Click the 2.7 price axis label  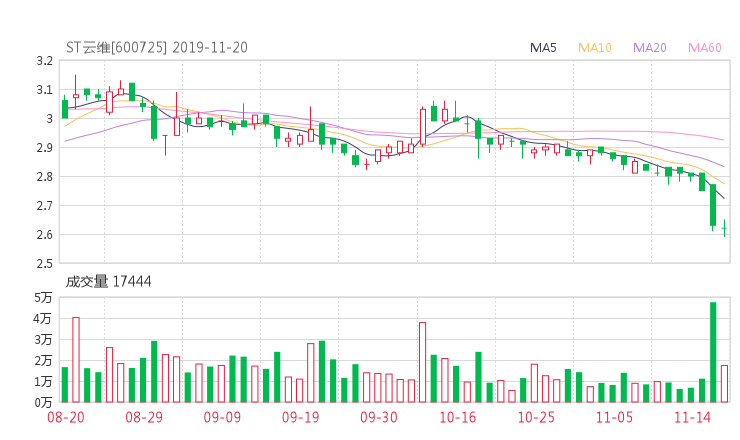44,206
